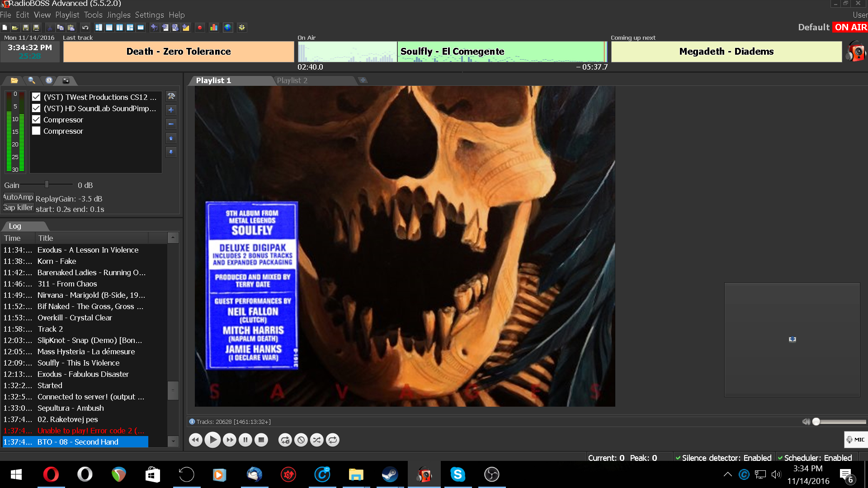Click the scissors Cut icon in toolbar
Image resolution: width=868 pixels, height=488 pixels.
50,28
